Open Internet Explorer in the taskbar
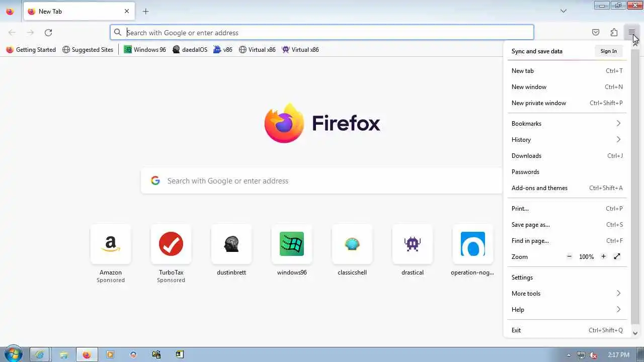 (x=39, y=354)
